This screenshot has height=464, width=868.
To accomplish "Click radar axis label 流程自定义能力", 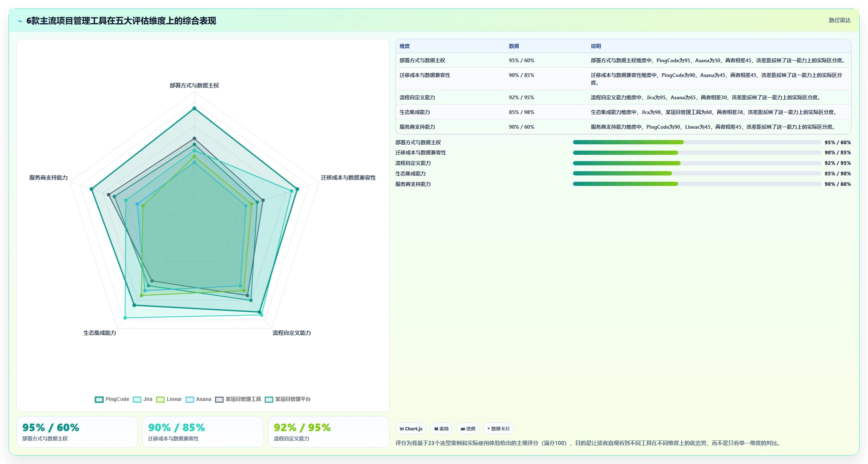I will (x=292, y=333).
